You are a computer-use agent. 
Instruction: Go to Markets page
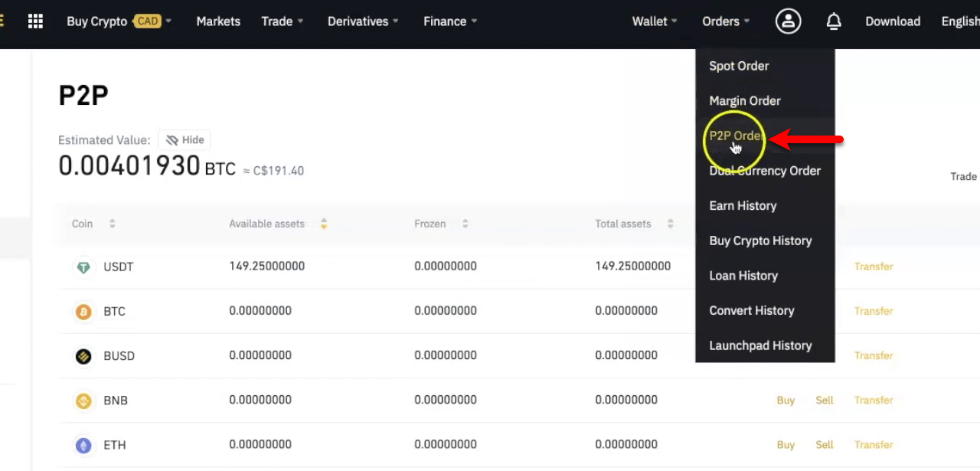tap(218, 21)
